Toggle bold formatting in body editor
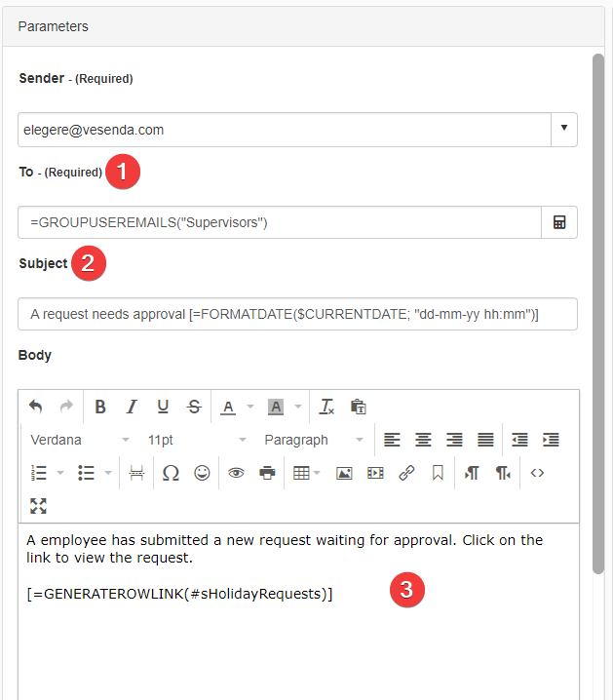Screen dimensions: 613x700 tap(100, 407)
